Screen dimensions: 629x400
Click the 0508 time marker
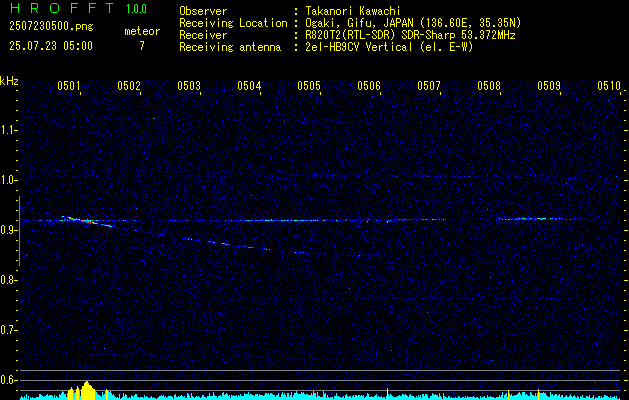489,85
